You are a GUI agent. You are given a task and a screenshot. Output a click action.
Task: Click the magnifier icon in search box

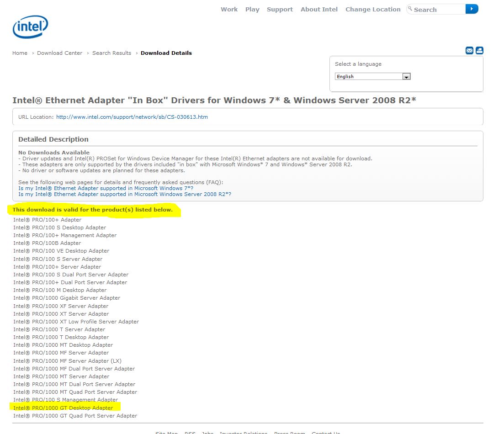(x=410, y=9)
